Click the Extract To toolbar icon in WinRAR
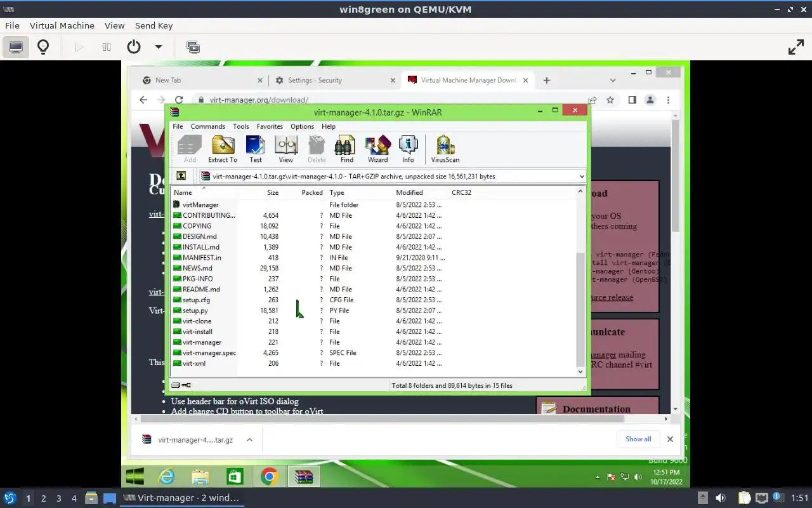This screenshot has width=812, height=508. point(223,149)
